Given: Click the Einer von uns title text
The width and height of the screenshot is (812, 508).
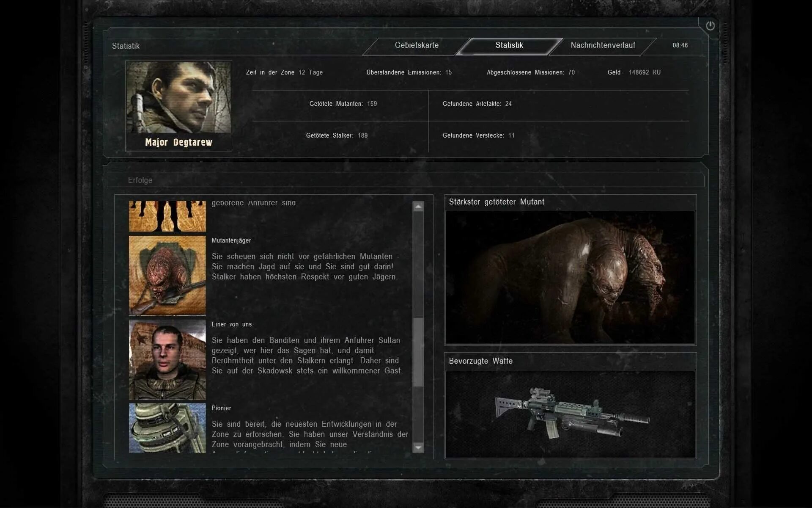Looking at the screenshot, I should [x=231, y=324].
